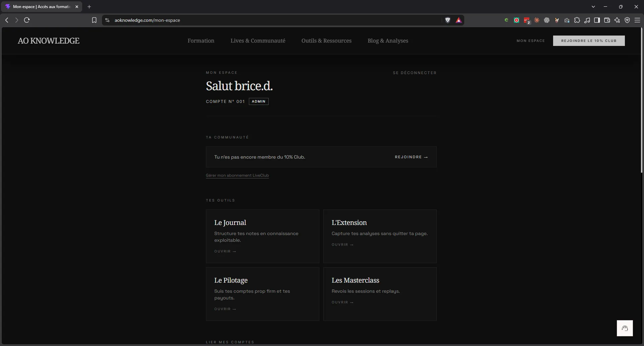Open Le Pilotage tool card

[262, 294]
